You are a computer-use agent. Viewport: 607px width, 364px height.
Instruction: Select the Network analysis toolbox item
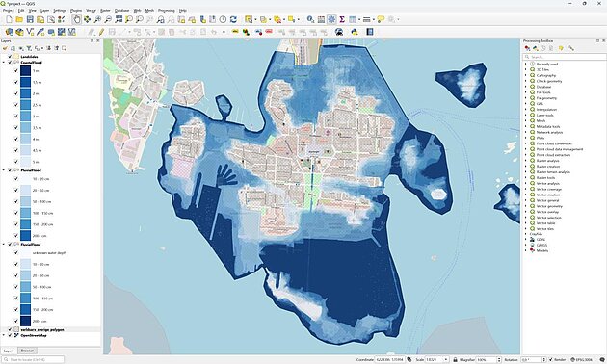[x=549, y=132]
